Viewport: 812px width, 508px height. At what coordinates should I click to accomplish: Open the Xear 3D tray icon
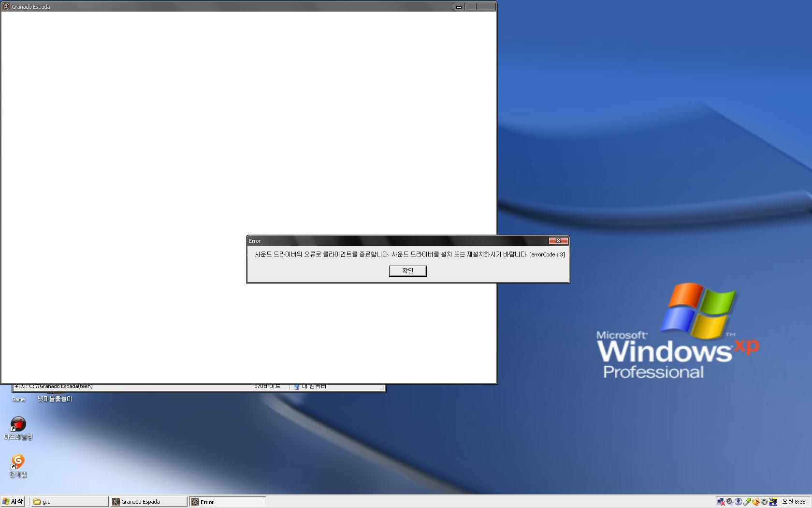(773, 502)
